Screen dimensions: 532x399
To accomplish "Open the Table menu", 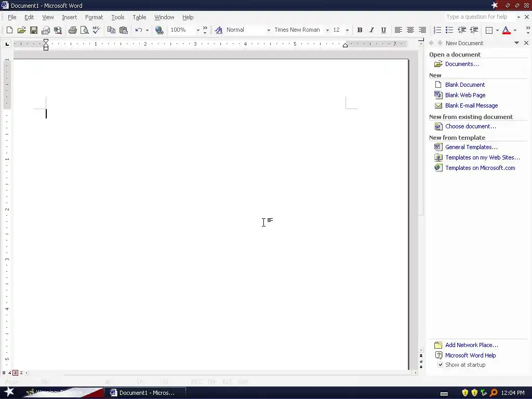I will (139, 17).
